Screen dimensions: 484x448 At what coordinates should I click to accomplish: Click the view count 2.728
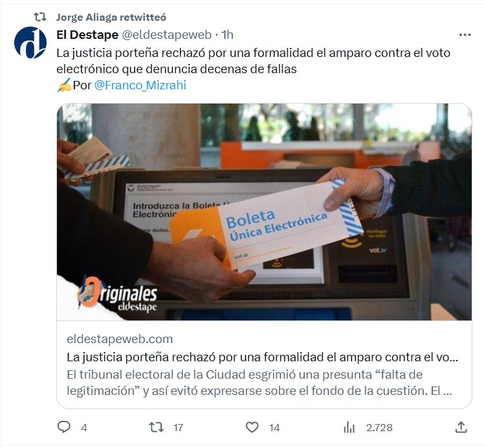(x=379, y=428)
